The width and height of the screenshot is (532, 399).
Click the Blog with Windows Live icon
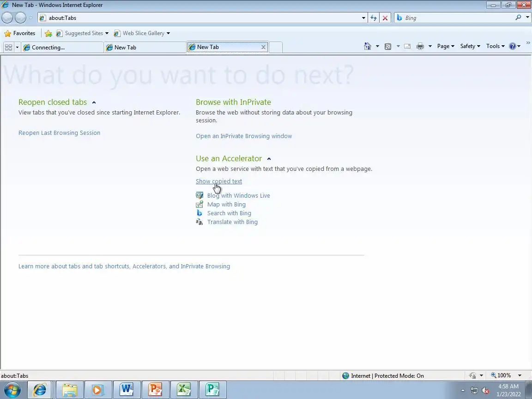(x=199, y=195)
